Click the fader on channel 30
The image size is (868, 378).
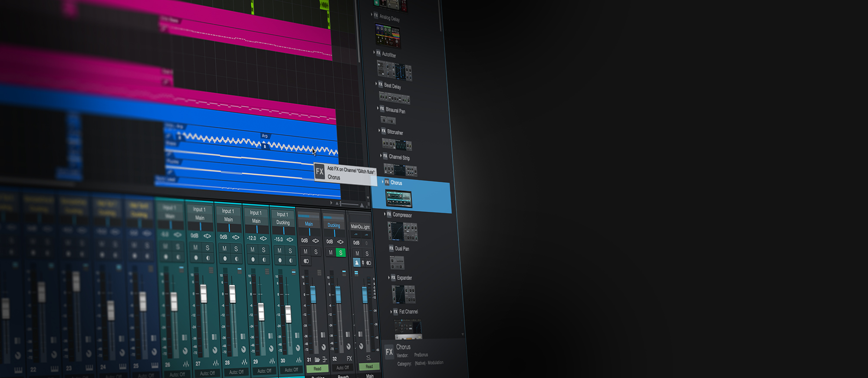(288, 314)
